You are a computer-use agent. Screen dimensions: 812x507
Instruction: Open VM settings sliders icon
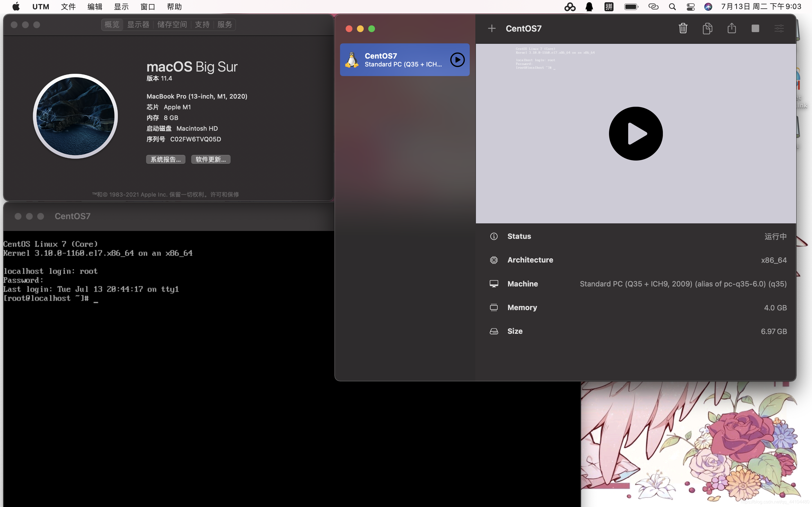pos(779,28)
